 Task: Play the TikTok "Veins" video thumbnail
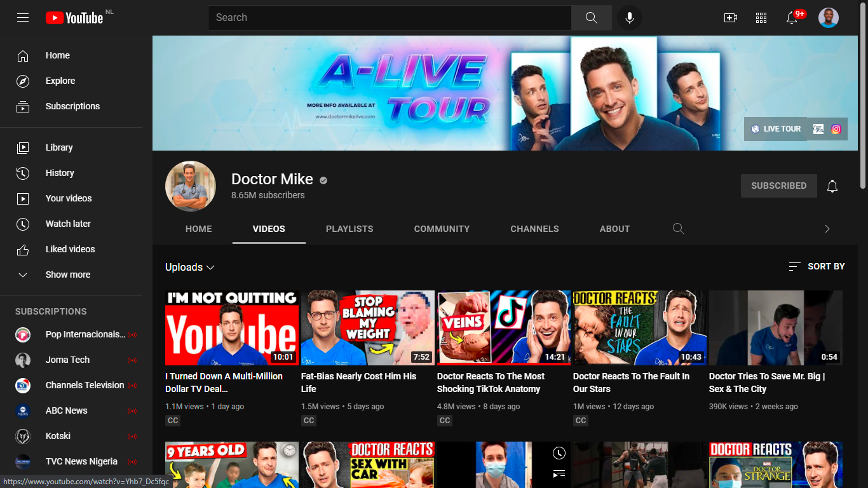tap(504, 328)
